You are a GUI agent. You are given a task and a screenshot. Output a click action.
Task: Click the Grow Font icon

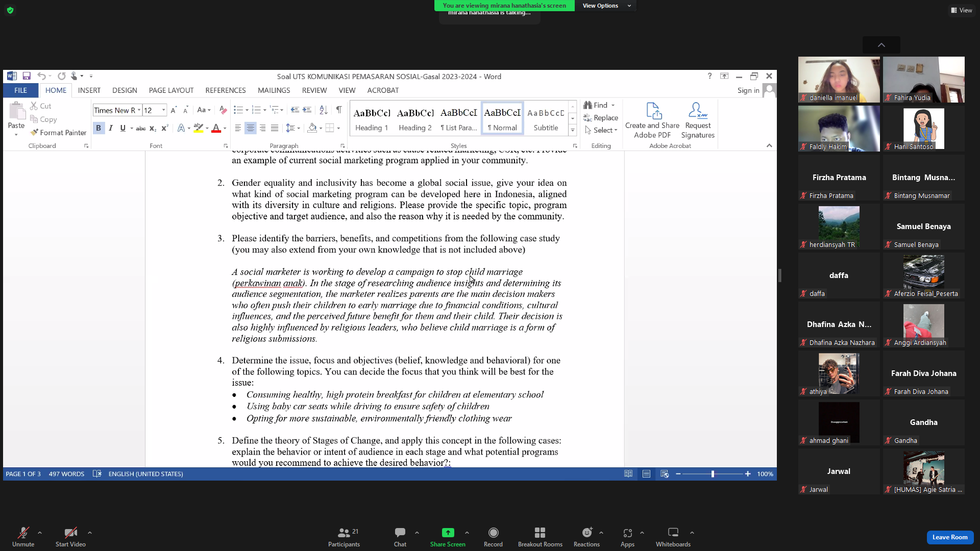pos(174,110)
